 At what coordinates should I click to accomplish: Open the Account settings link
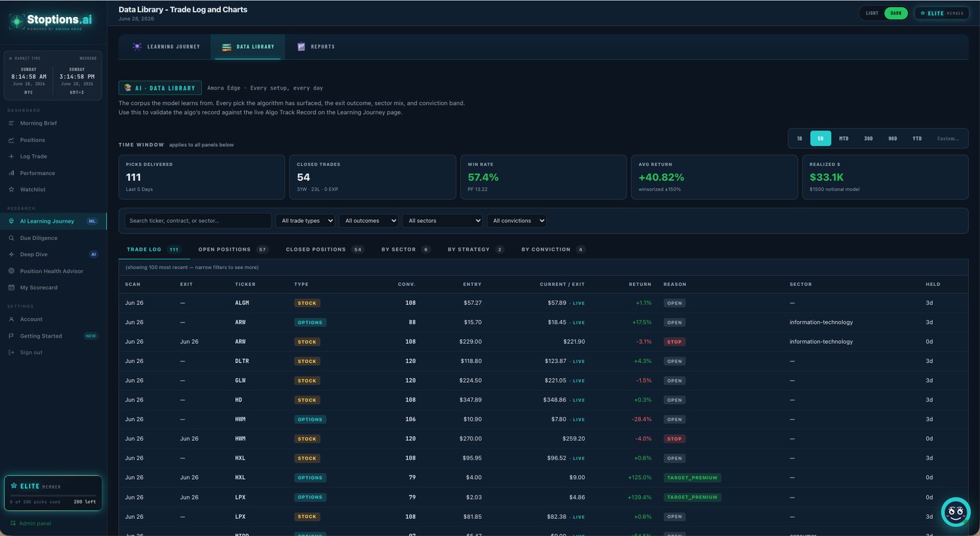[x=31, y=319]
